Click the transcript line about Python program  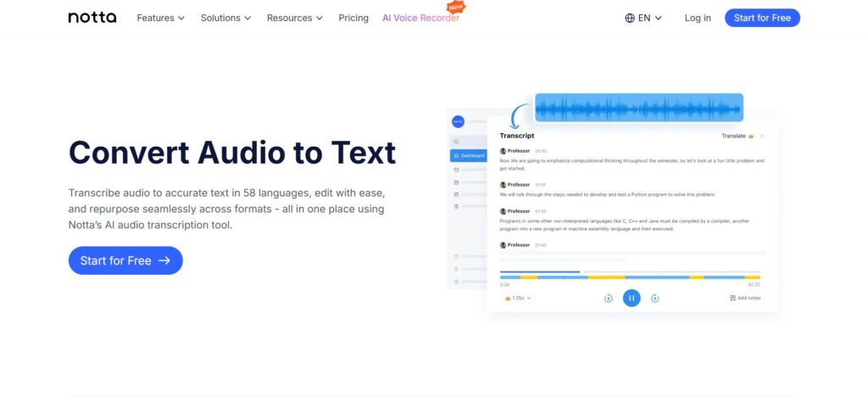[608, 194]
